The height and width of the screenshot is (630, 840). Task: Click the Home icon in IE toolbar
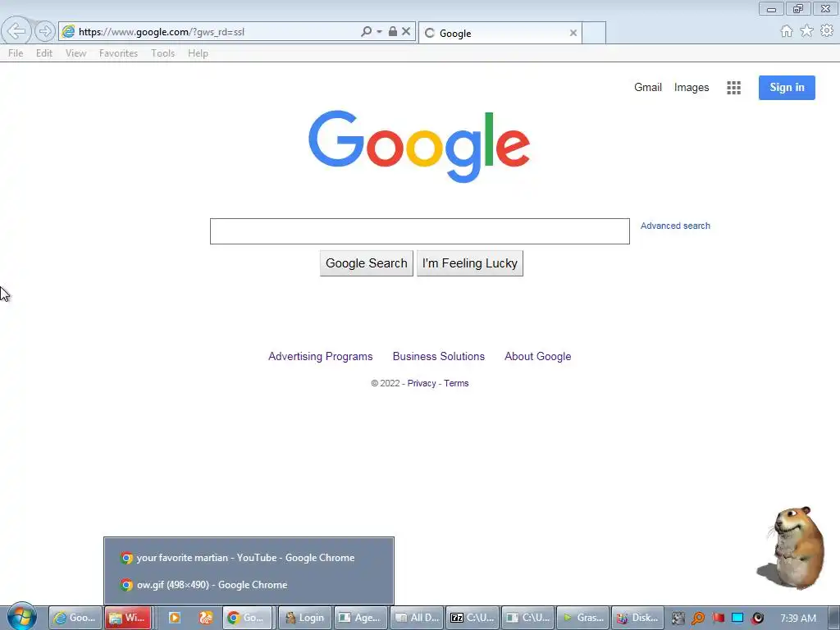pos(787,31)
